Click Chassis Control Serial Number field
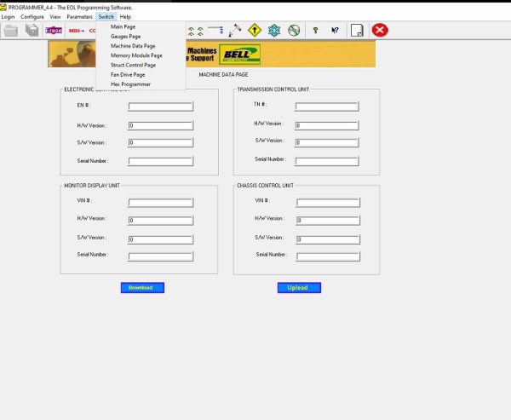The image size is (511, 420). (328, 256)
